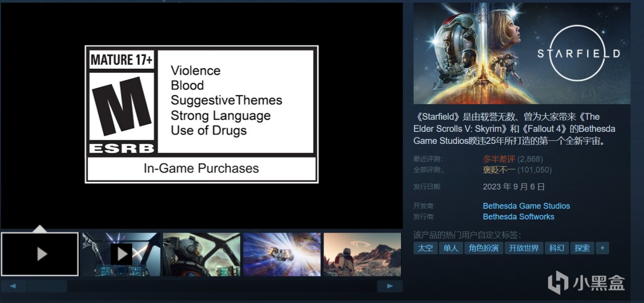This screenshot has height=303, width=644.
Task: Select the spaceship warp screenshot thumbnail
Action: click(x=282, y=254)
